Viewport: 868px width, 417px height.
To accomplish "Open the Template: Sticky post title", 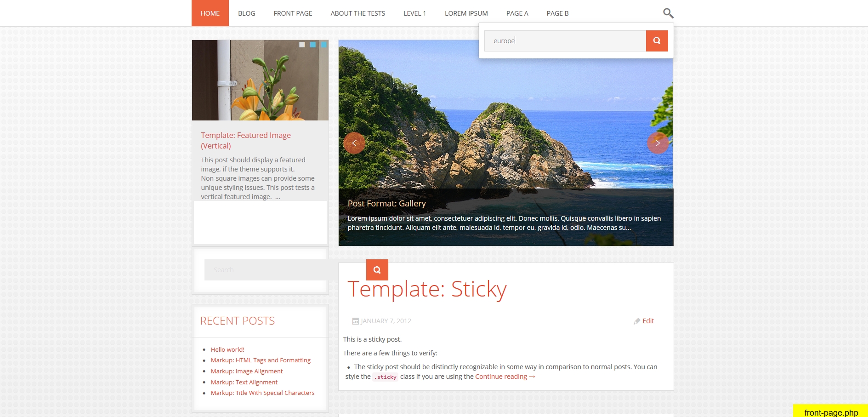I will 427,289.
